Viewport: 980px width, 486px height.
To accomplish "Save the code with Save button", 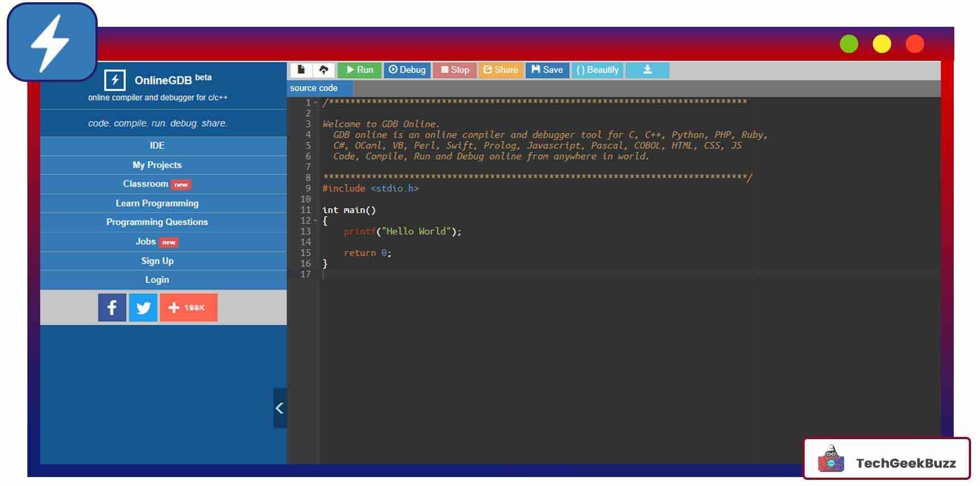I will pyautogui.click(x=547, y=70).
